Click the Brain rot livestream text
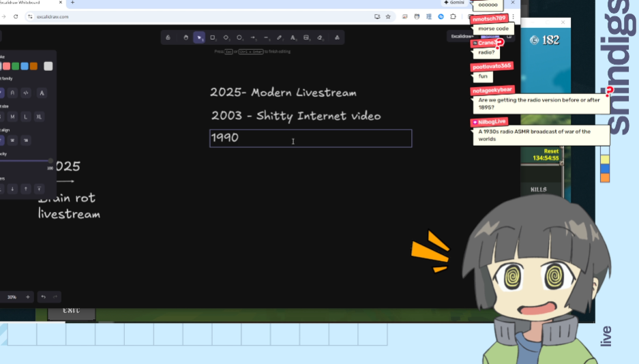Screen dimensions: 639x364 pos(69,206)
